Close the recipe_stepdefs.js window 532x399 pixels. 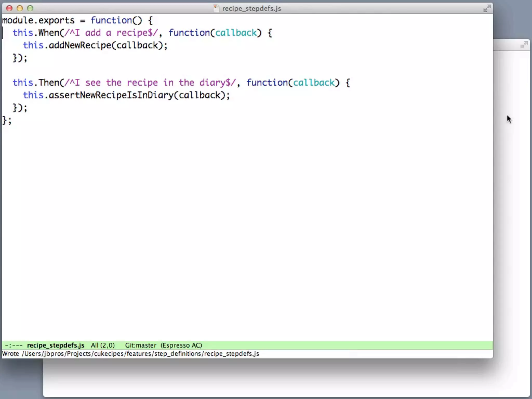point(9,8)
